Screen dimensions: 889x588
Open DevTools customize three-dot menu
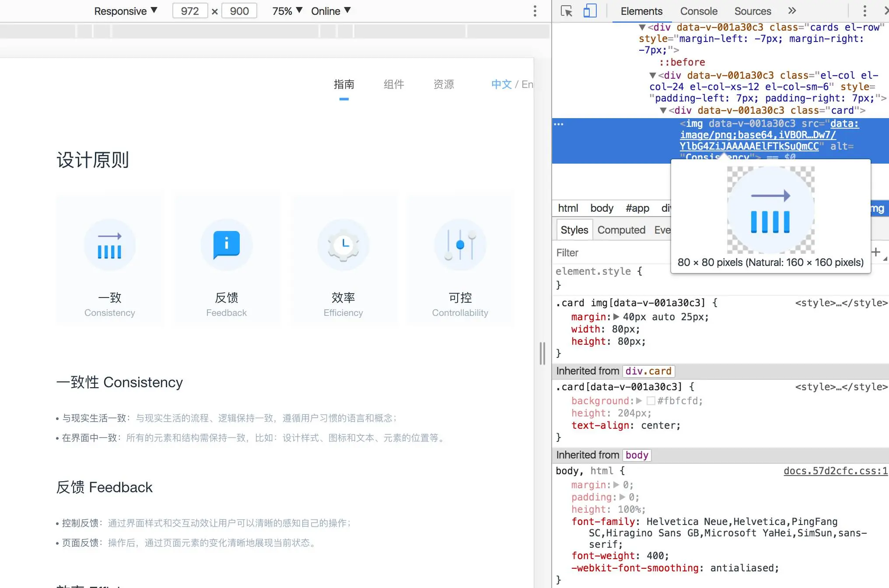pos(864,11)
